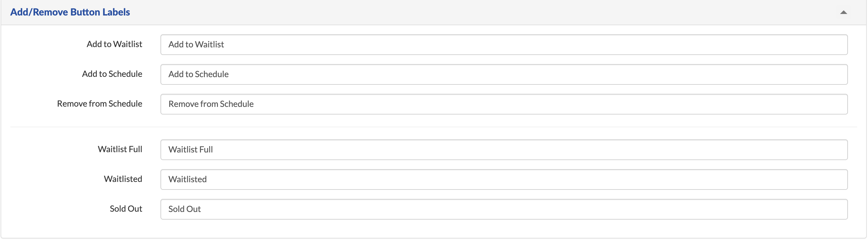The height and width of the screenshot is (246, 868).
Task: Click the Add to Waitlist field label
Action: click(114, 44)
